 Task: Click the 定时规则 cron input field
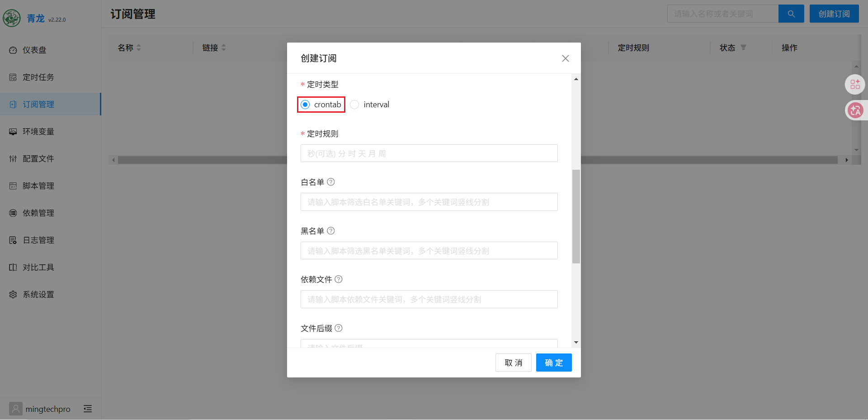point(429,153)
